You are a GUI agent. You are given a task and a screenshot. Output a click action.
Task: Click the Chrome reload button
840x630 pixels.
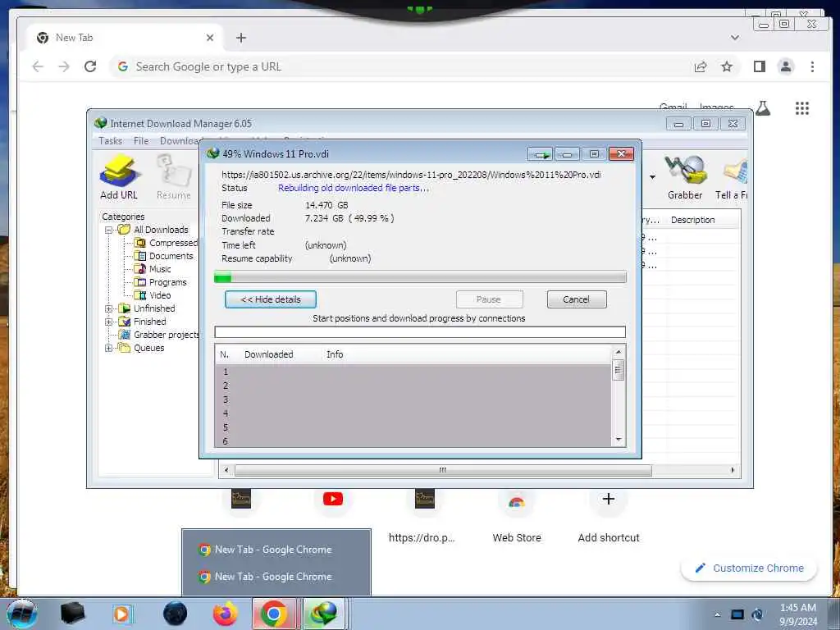click(90, 66)
